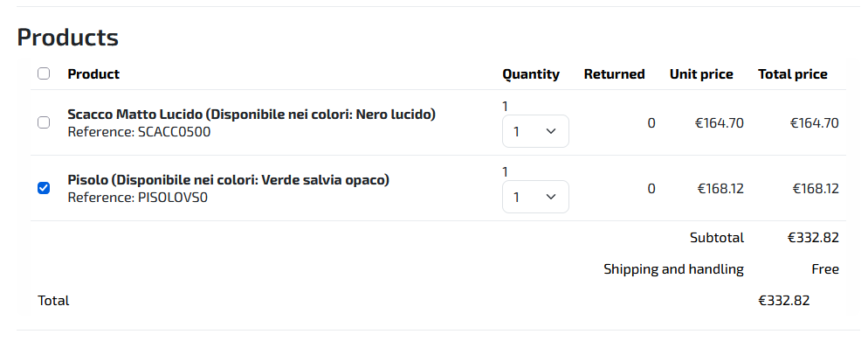Click the Unit price column header
The height and width of the screenshot is (341, 868).
click(701, 74)
